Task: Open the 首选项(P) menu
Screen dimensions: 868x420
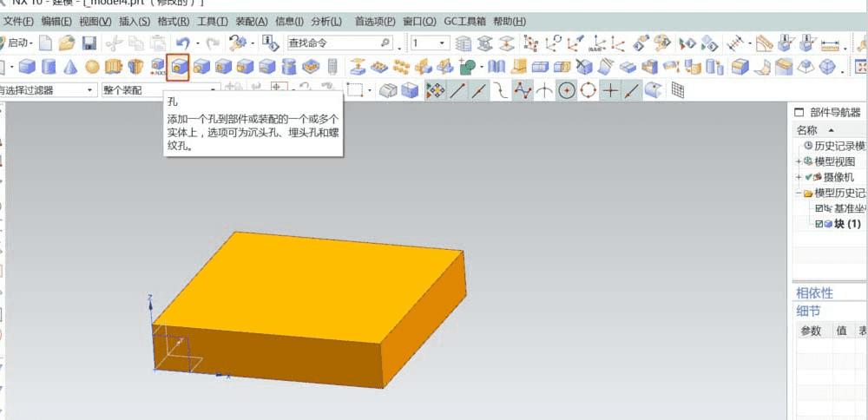Action: tap(375, 22)
